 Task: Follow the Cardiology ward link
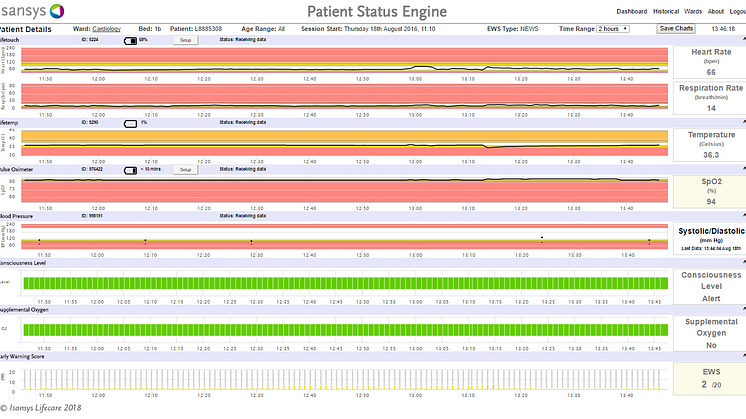[x=107, y=29]
